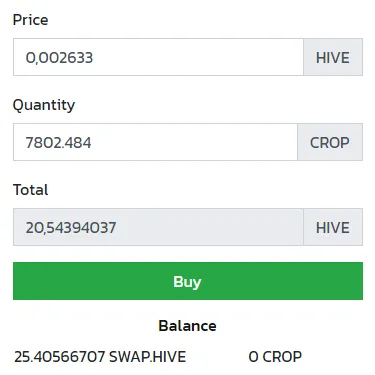Viewport: 375px width, 375px height.
Task: Click the HIVE unit box beside Total
Action: pos(333,227)
